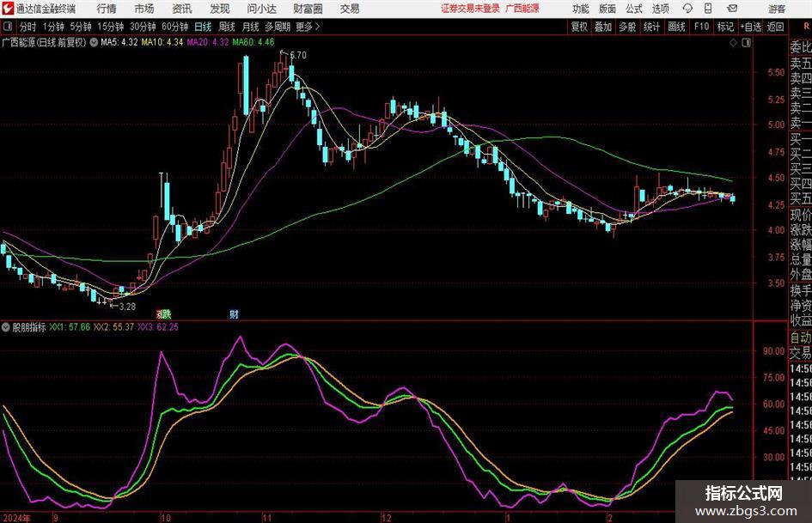Expand the dropdown circle next to 股朋指标

6,327
